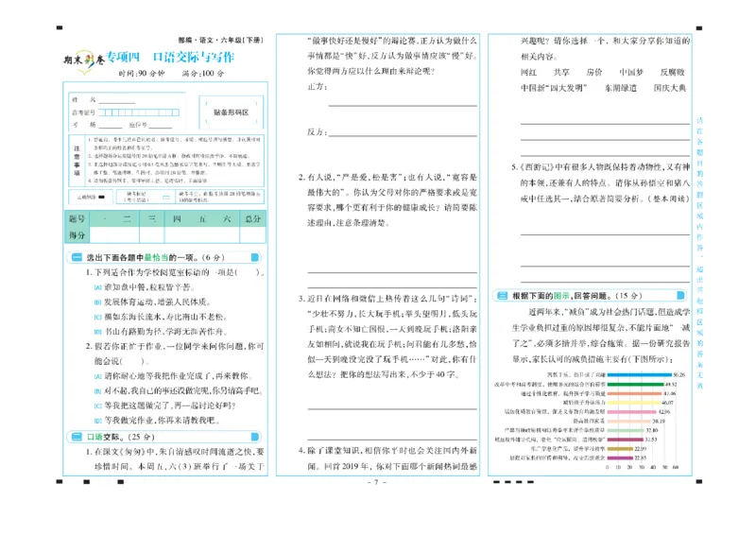Click the chart bar valued 31.53
The width and height of the screenshot is (756, 535).
pyautogui.click(x=626, y=440)
